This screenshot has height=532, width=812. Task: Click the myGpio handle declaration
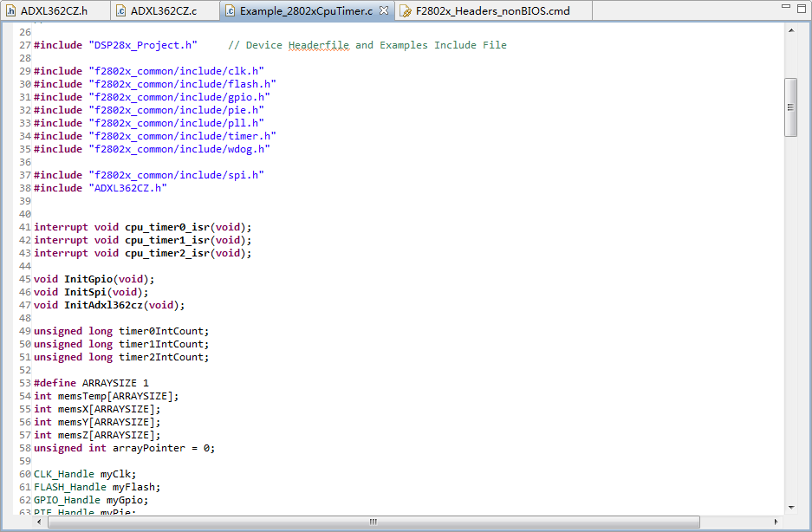(x=91, y=500)
